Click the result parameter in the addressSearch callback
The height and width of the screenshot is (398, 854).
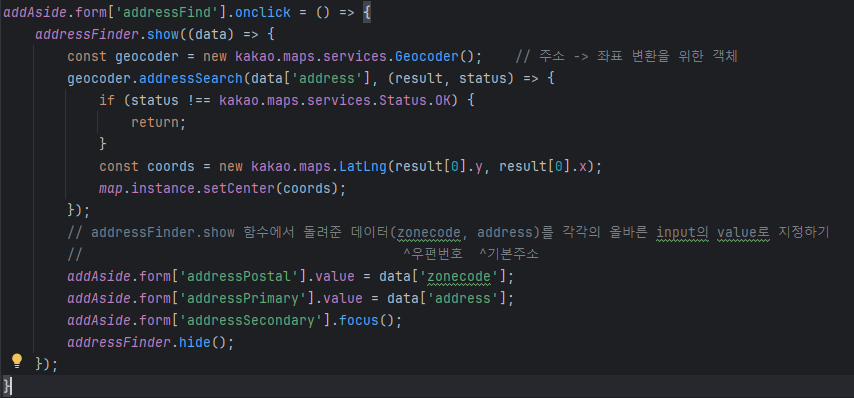(419, 78)
